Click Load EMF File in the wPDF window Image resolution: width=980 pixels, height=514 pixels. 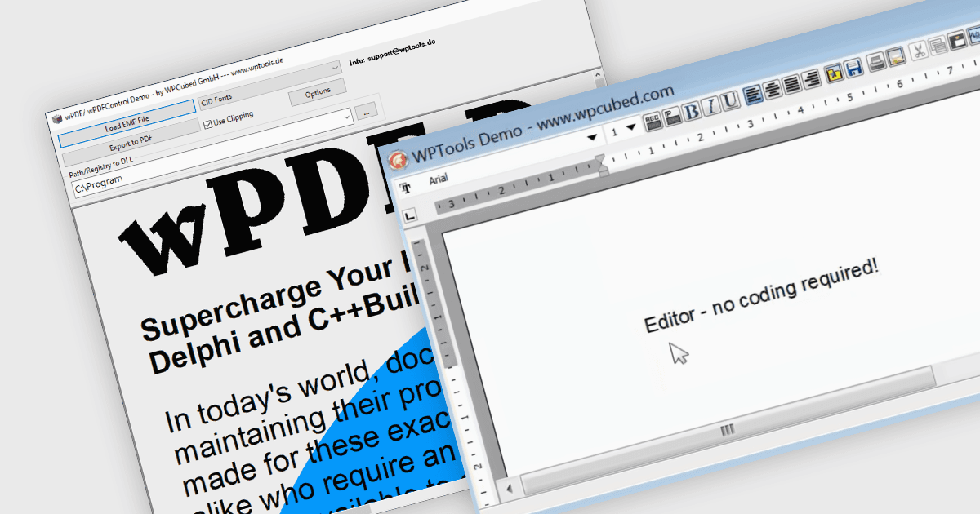coord(127,125)
